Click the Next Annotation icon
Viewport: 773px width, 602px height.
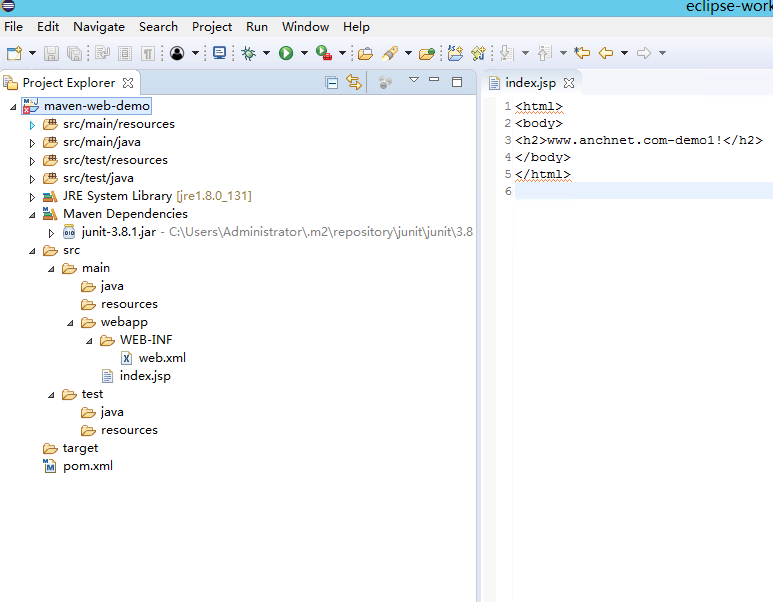point(507,53)
